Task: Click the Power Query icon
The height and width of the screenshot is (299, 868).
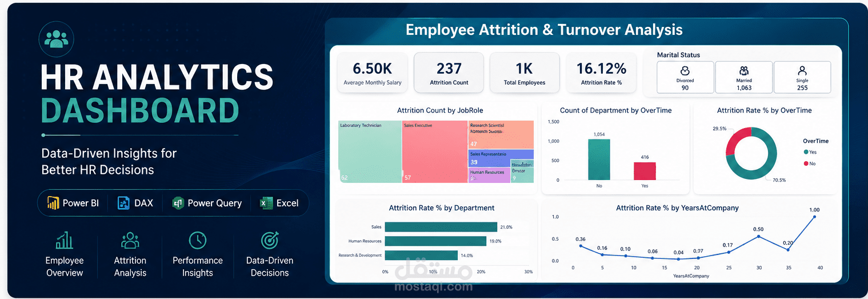Action: pos(177,203)
